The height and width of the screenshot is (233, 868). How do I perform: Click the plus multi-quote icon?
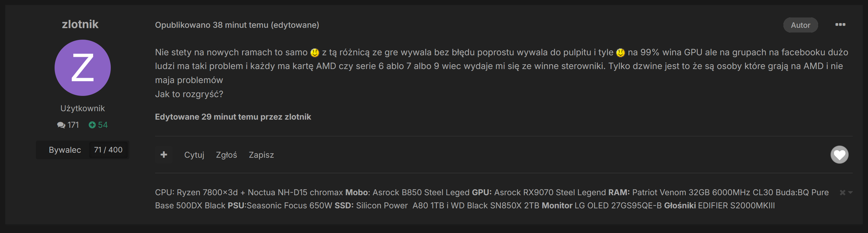(164, 155)
